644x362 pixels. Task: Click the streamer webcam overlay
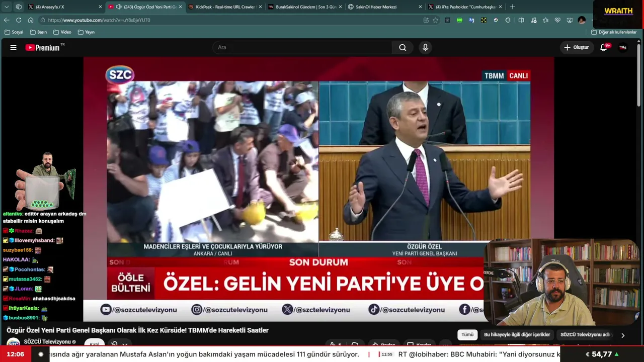click(561, 283)
